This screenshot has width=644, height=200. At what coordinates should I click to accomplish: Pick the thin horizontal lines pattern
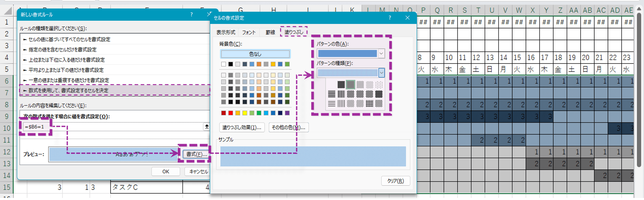[x=331, y=103]
